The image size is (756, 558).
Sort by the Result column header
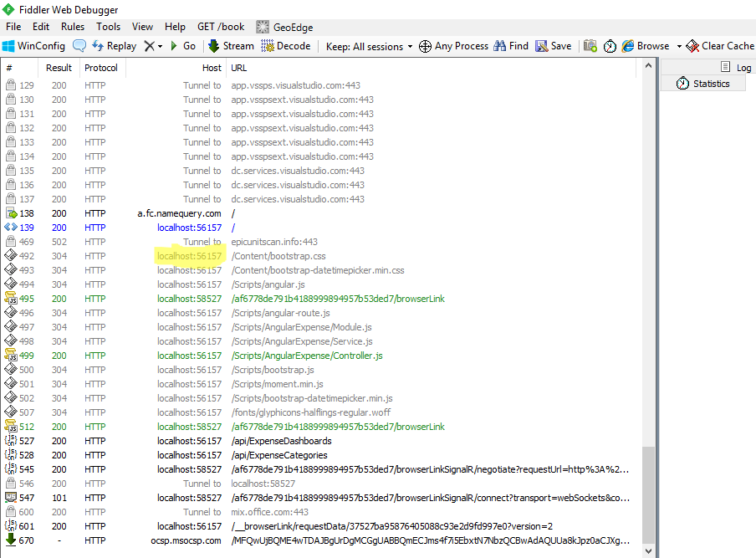(x=59, y=68)
